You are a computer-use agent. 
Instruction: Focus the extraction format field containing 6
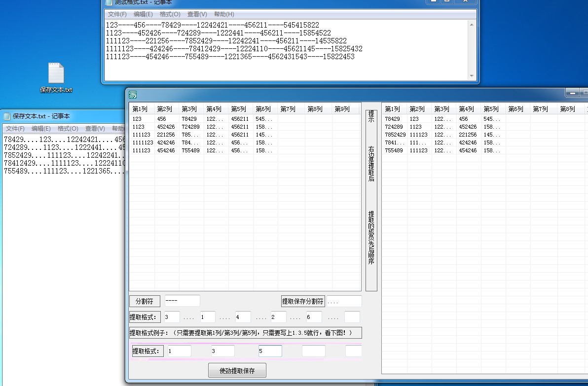314,317
